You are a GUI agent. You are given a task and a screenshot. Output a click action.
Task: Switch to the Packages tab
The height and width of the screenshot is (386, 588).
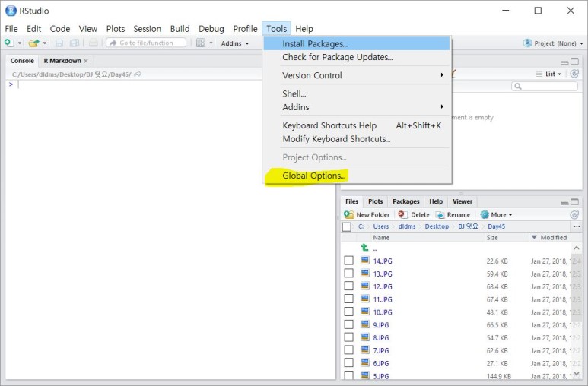(405, 201)
